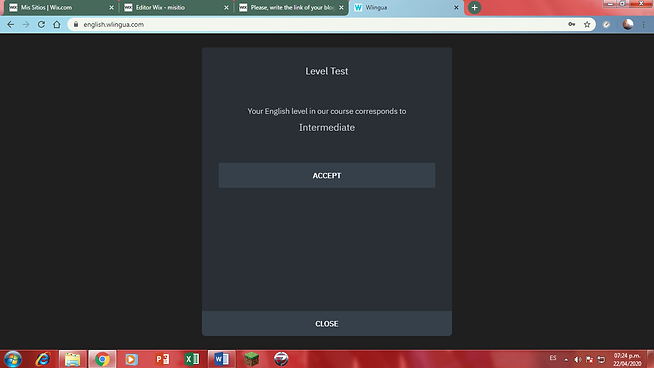Screen dimensions: 654x368
Task: Open the browser extension icon
Action: click(x=606, y=25)
